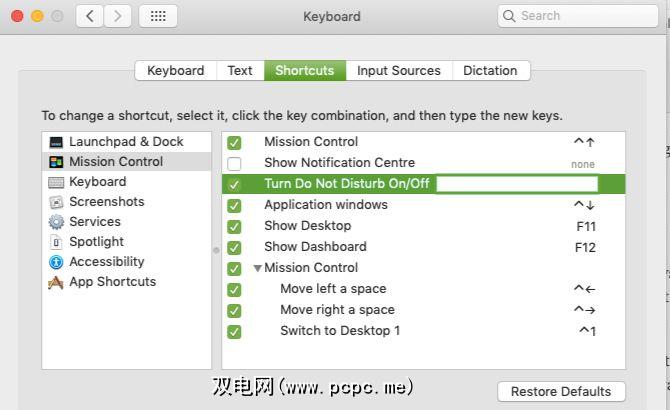This screenshot has height=410, width=670.
Task: Uncheck the Show Desktop shortcut checkbox
Action: pos(234,226)
